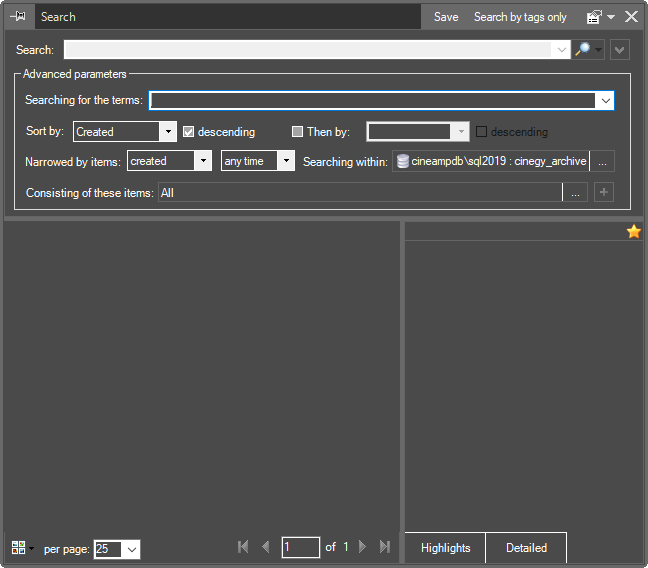Open the Search field history dropdown
Image resolution: width=648 pixels, height=568 pixels.
(561, 50)
